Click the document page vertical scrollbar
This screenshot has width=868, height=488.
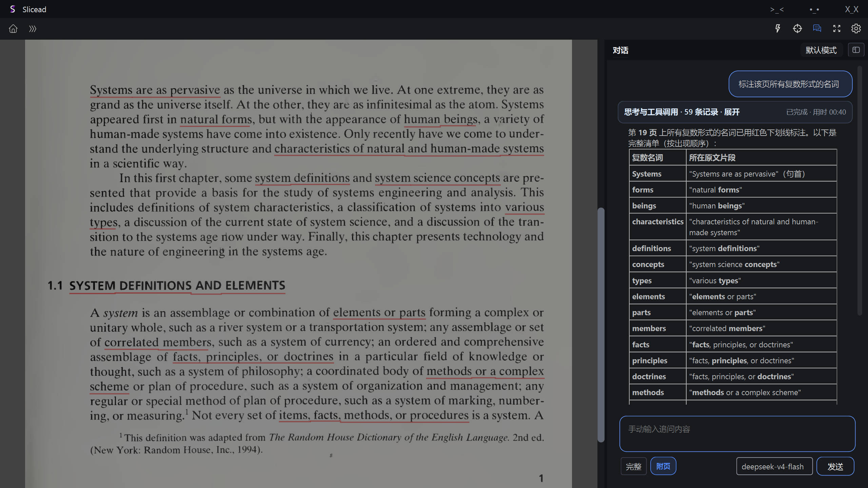click(601, 325)
